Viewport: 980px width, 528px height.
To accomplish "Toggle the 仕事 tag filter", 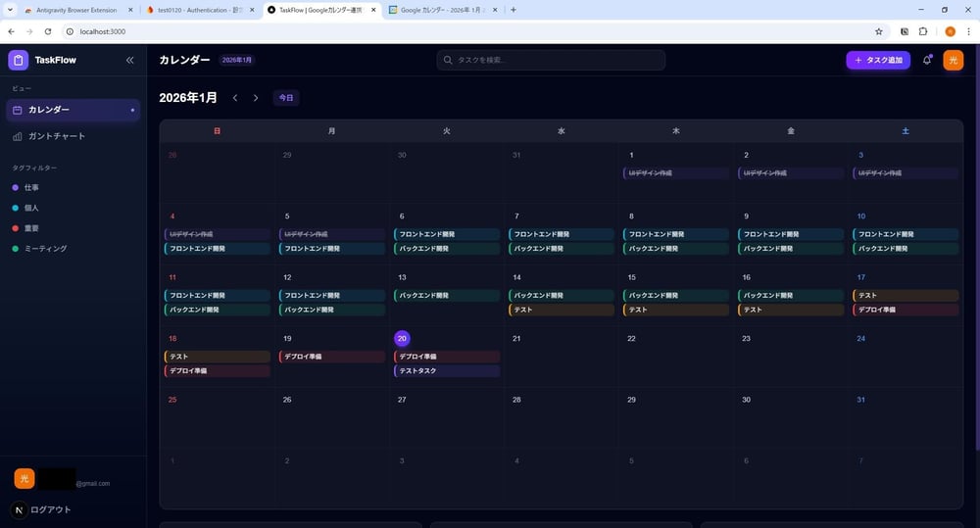I will pyautogui.click(x=32, y=187).
